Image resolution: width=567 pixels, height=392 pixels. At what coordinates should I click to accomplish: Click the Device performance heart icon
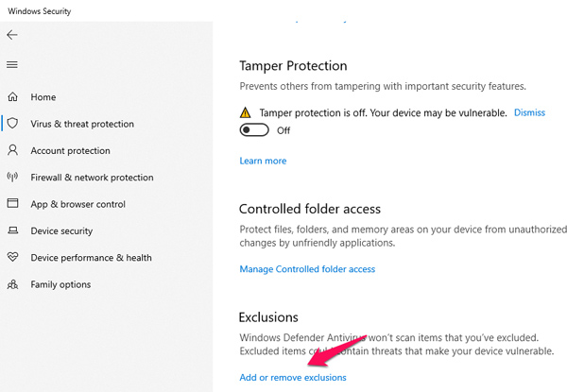click(x=12, y=257)
